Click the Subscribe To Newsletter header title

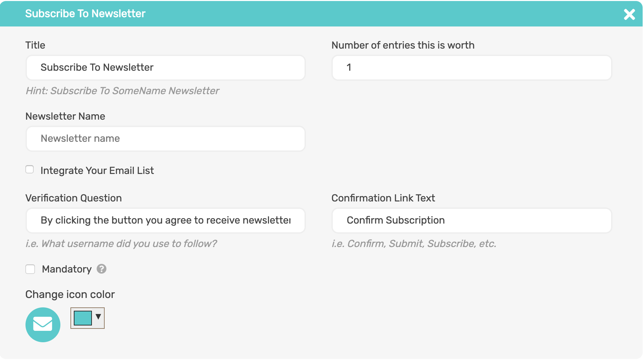click(x=85, y=13)
